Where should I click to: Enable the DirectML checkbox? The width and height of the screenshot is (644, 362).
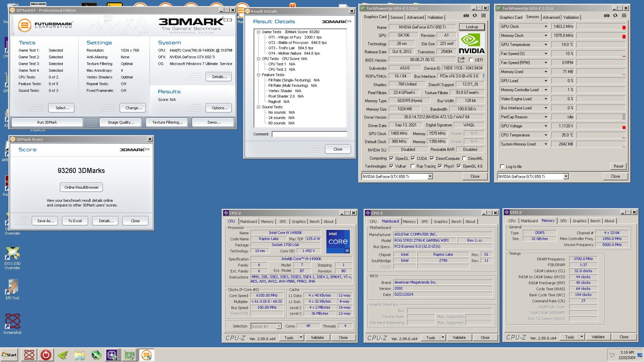pos(464,158)
